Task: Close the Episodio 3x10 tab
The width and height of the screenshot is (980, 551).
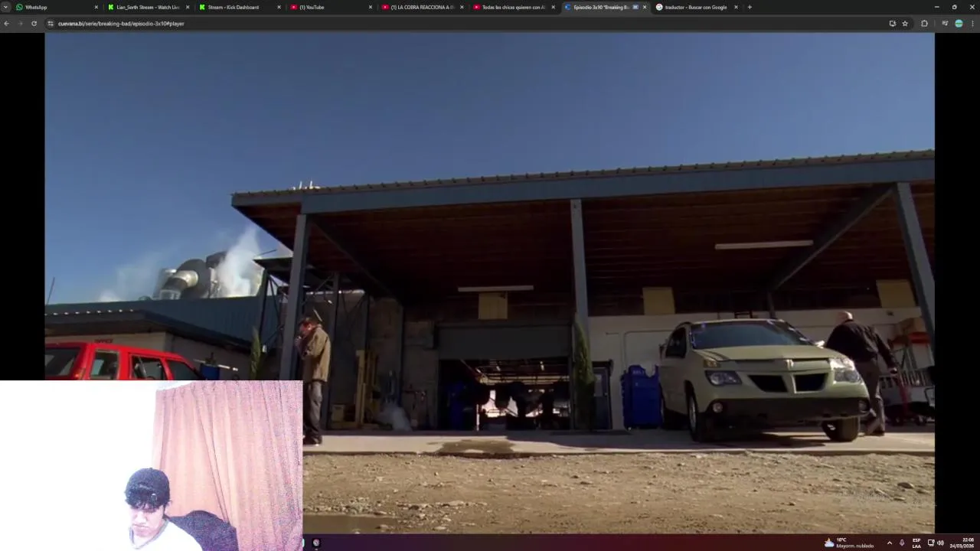Action: (x=645, y=7)
